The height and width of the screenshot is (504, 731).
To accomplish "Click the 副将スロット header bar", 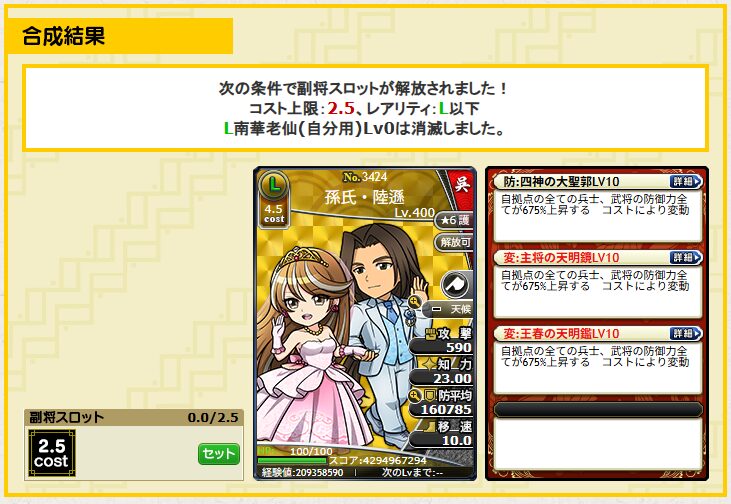I will (134, 417).
